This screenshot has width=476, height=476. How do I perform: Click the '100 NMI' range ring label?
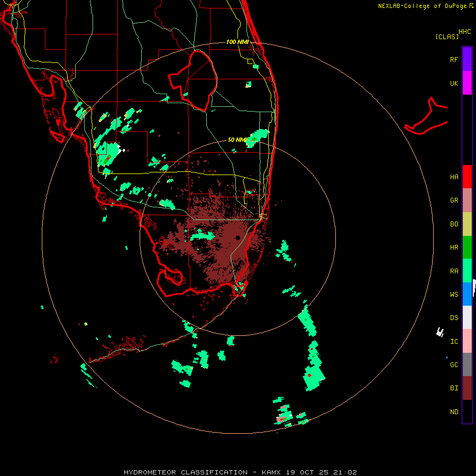point(237,42)
